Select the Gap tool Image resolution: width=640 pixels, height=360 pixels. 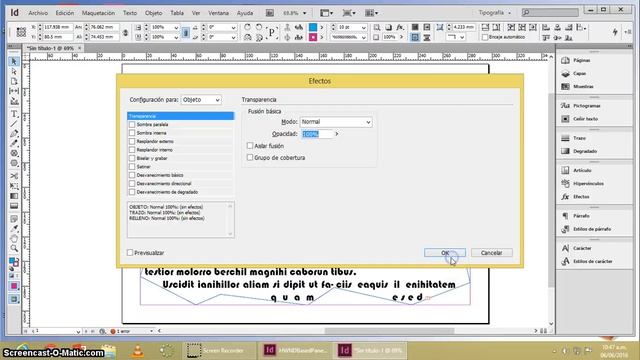pyautogui.click(x=14, y=91)
